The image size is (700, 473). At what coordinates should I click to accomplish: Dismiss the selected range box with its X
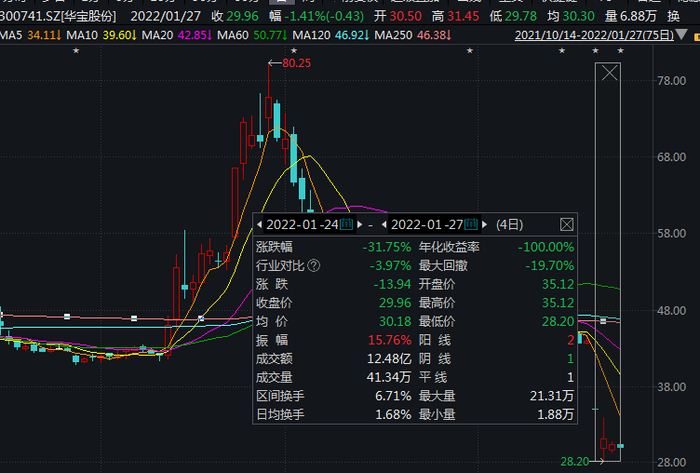tap(609, 73)
